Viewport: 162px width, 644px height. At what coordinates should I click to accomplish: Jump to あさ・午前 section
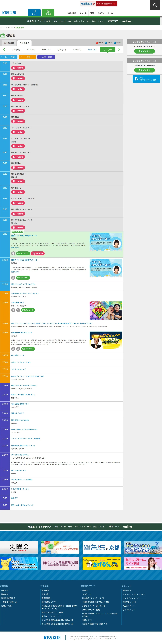[9, 57]
